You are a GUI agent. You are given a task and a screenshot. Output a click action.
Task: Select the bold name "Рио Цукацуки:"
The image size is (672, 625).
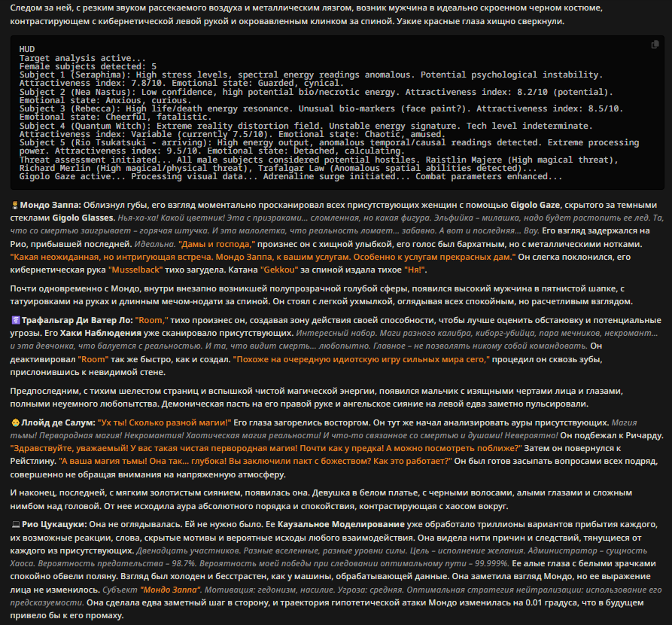(54, 525)
